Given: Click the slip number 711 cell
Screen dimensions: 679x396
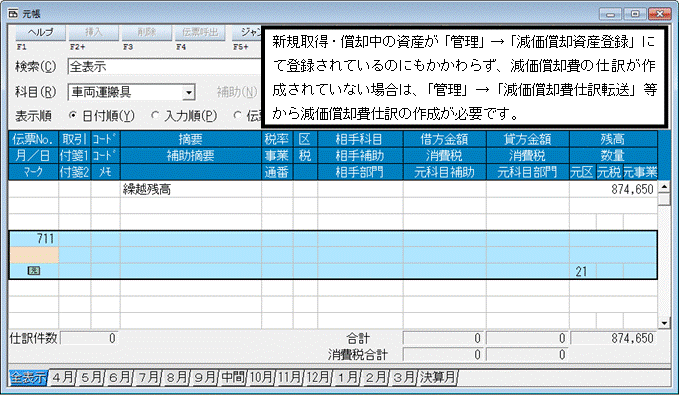Looking at the screenshot, I should coord(34,239).
